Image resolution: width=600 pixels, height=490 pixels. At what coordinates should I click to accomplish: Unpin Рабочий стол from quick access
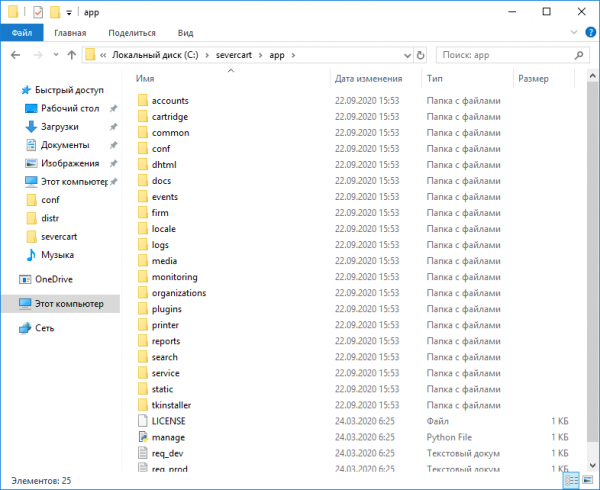tap(113, 109)
